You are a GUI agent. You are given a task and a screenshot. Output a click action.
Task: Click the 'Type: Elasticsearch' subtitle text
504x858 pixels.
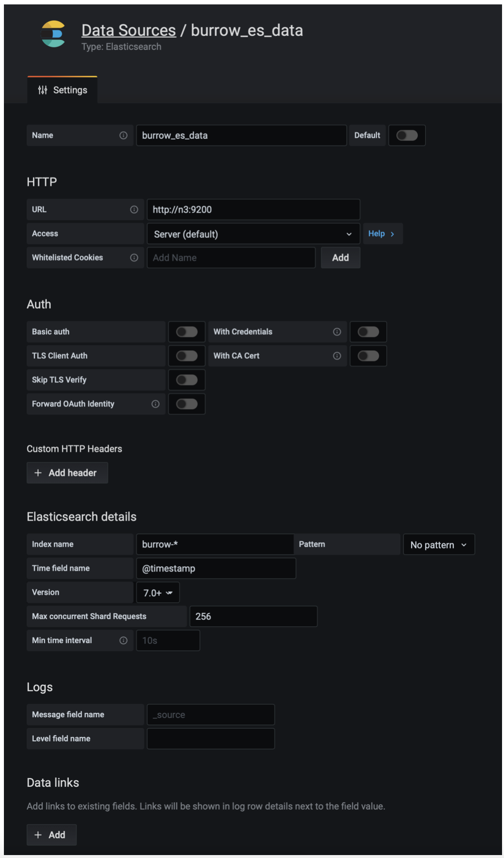pyautogui.click(x=121, y=47)
